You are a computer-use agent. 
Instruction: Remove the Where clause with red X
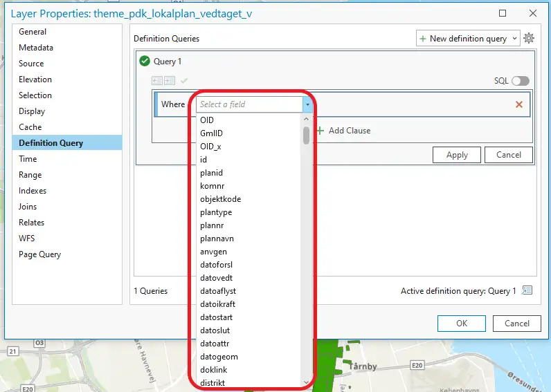518,104
